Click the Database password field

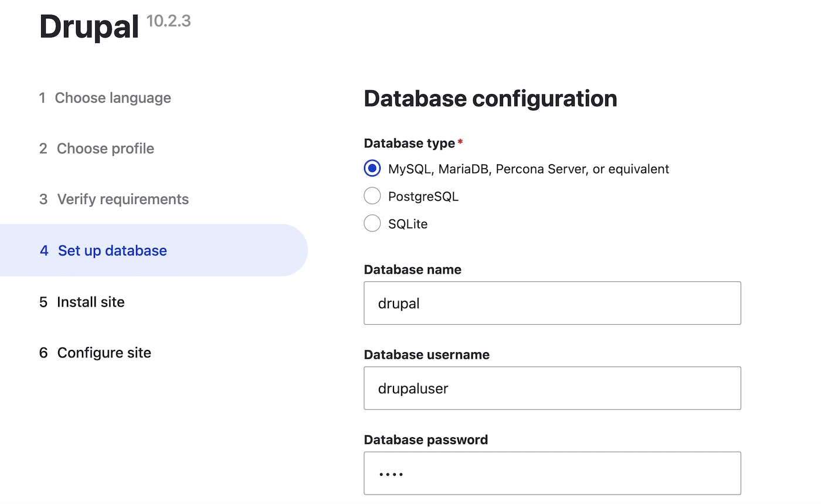coord(551,472)
